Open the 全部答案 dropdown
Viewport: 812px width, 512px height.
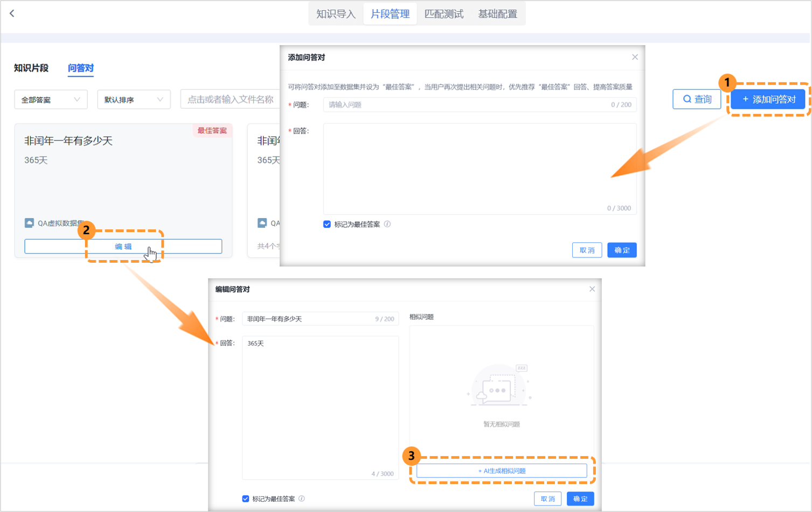(x=50, y=99)
